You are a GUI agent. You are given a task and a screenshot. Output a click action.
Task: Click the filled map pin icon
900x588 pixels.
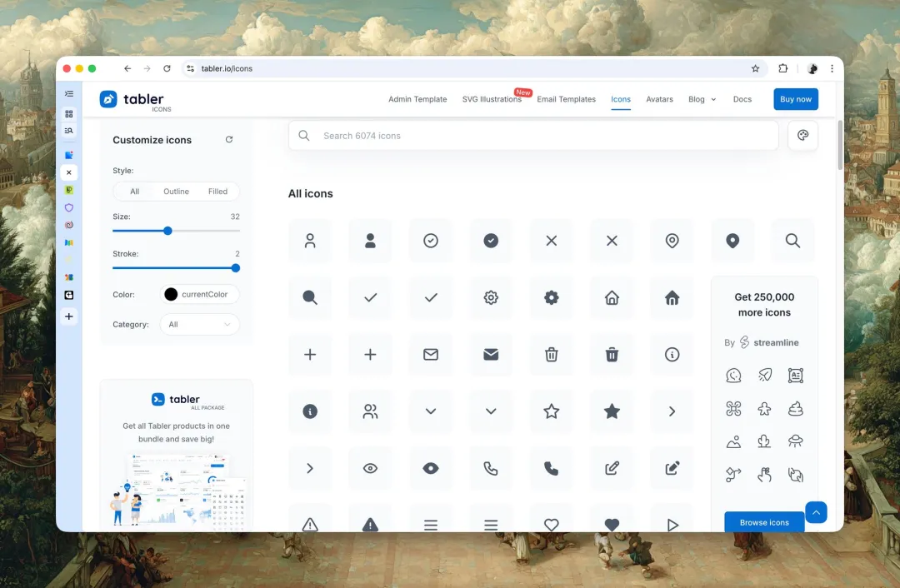pos(732,241)
